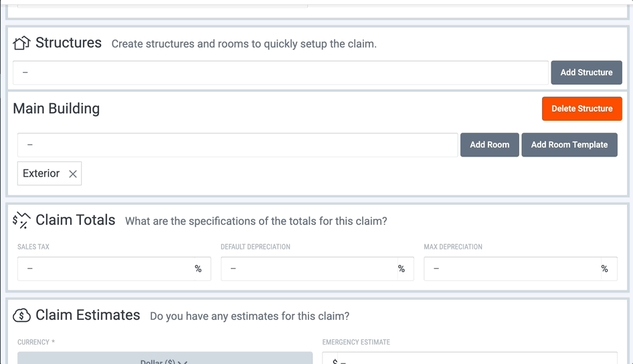Click the percent sign in Max Depreciation

tap(604, 269)
